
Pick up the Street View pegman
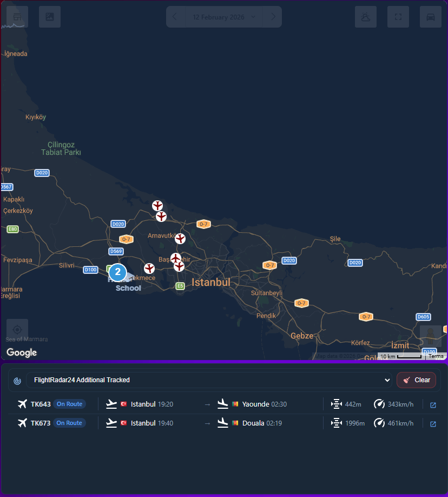click(430, 336)
